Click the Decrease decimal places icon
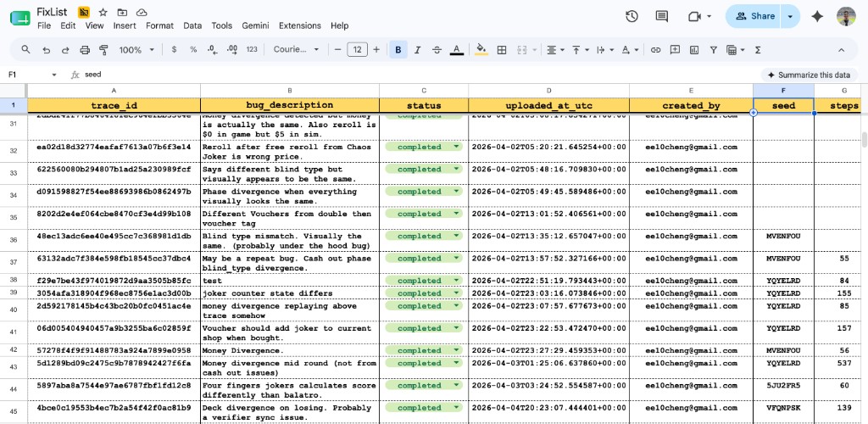This screenshot has height=424, width=868. (213, 50)
